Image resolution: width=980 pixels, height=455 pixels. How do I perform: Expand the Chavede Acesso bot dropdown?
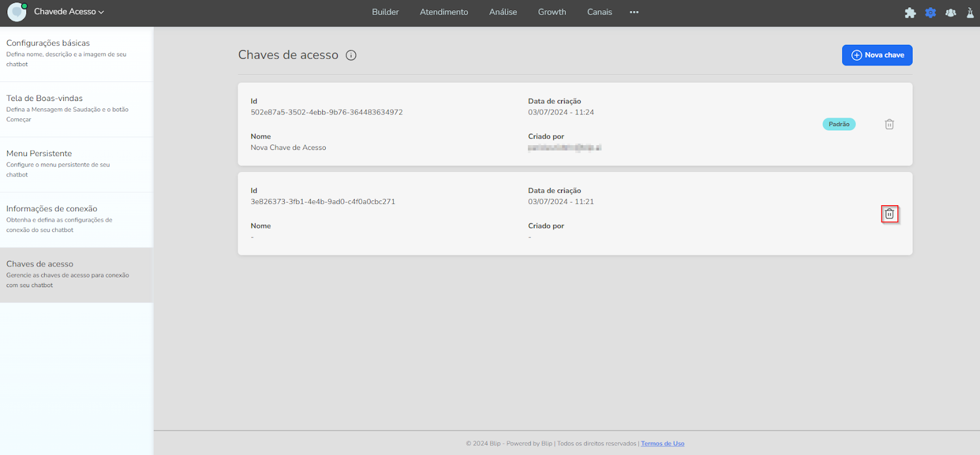pos(69,12)
